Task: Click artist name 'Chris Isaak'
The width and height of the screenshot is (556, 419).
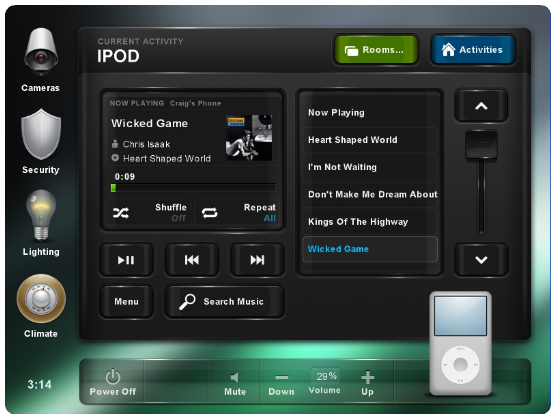Action: coord(146,144)
